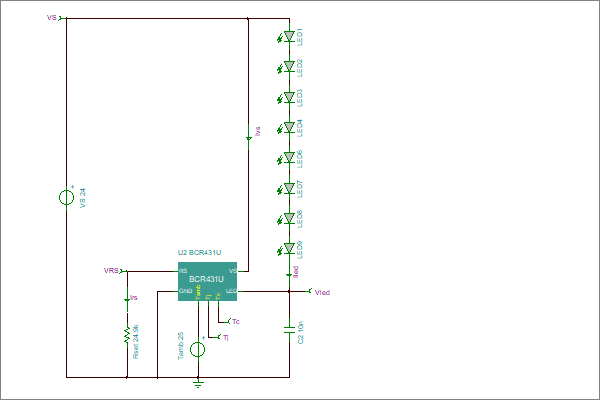Click the 'C2 10n' capacitor label

tap(301, 332)
